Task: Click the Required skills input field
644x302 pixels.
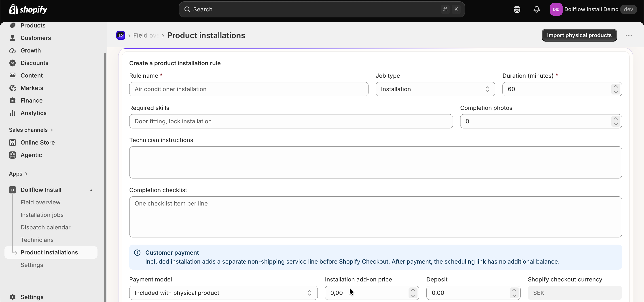Action: pyautogui.click(x=291, y=121)
